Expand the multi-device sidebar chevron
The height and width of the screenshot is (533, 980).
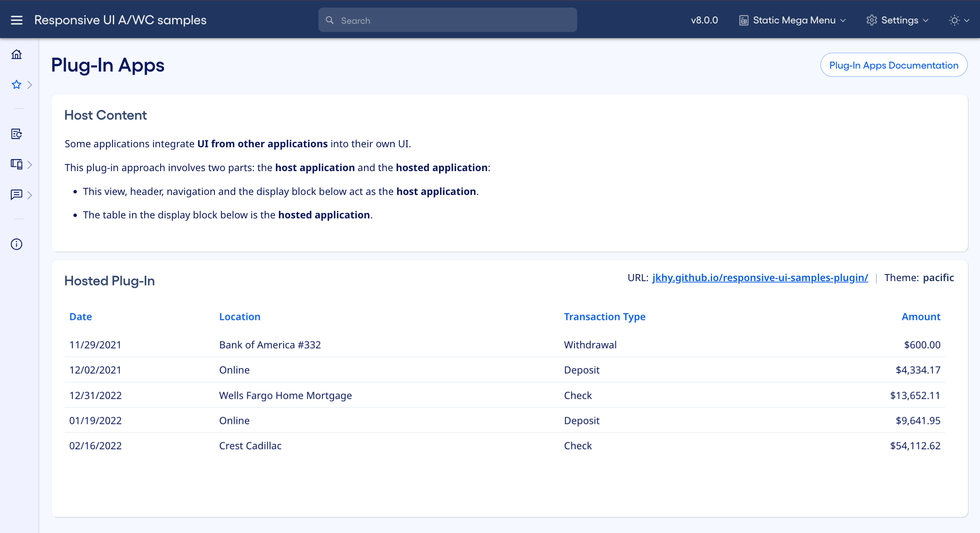click(x=30, y=165)
